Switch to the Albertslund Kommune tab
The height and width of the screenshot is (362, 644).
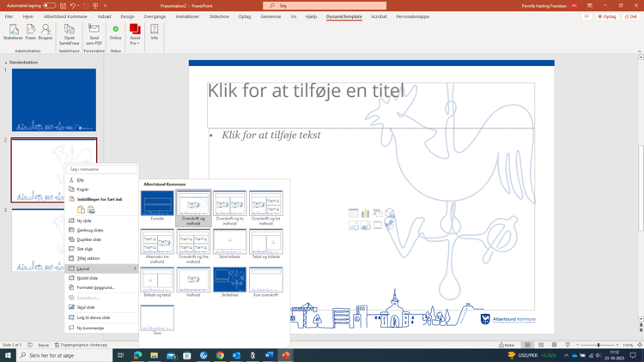click(x=65, y=17)
